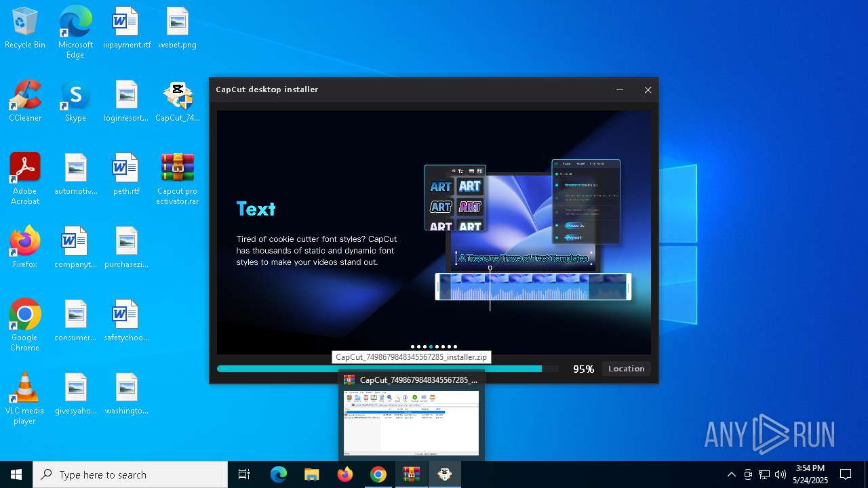Open Firefox desktop shortcut
Screen dimensions: 868x488
point(25,248)
